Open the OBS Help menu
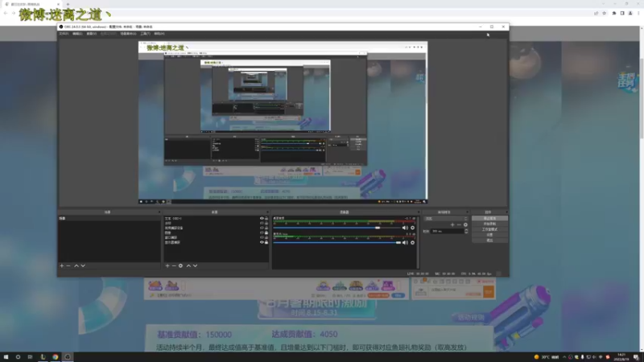644x362 pixels. pos(159,34)
